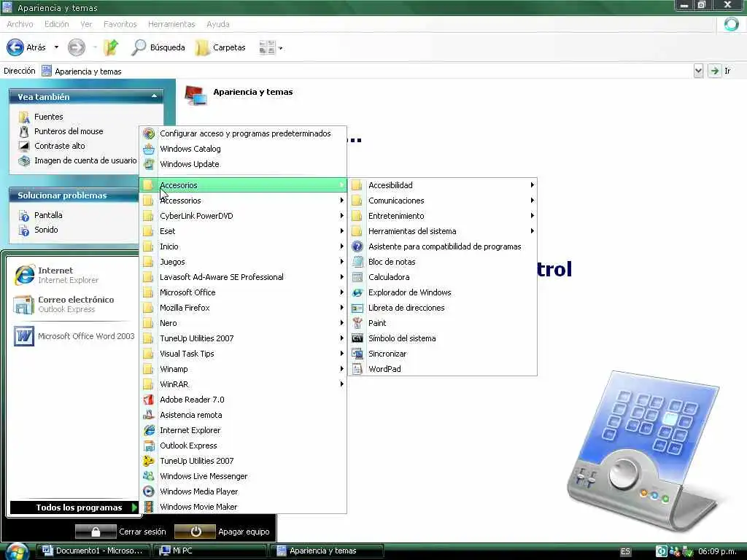Launch TuneUp Utilities 2007 program icon entry
The image size is (747, 560).
[x=243, y=461]
